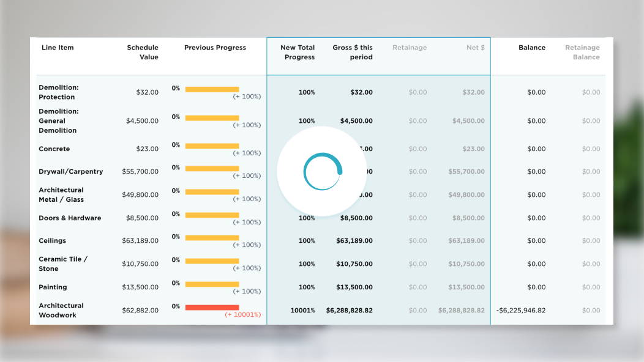Click the Schedule Value column header
Screen dimensions: 644x362
[143, 52]
